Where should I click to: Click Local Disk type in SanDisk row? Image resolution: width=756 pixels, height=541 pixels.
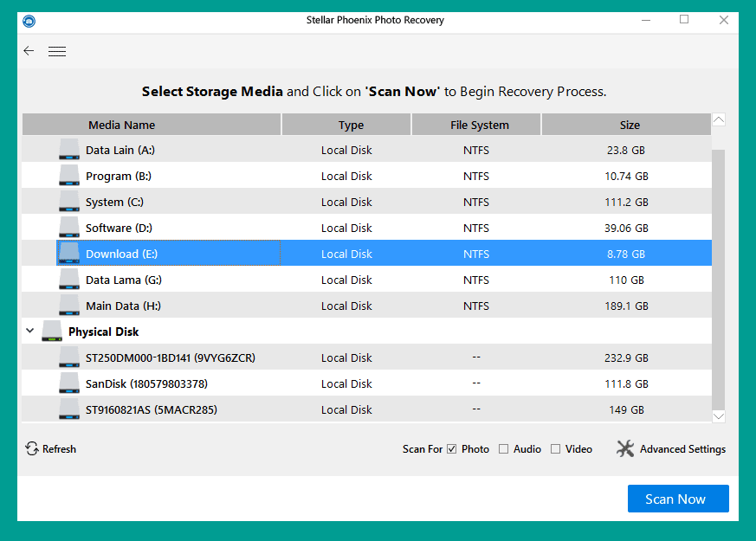coord(346,384)
